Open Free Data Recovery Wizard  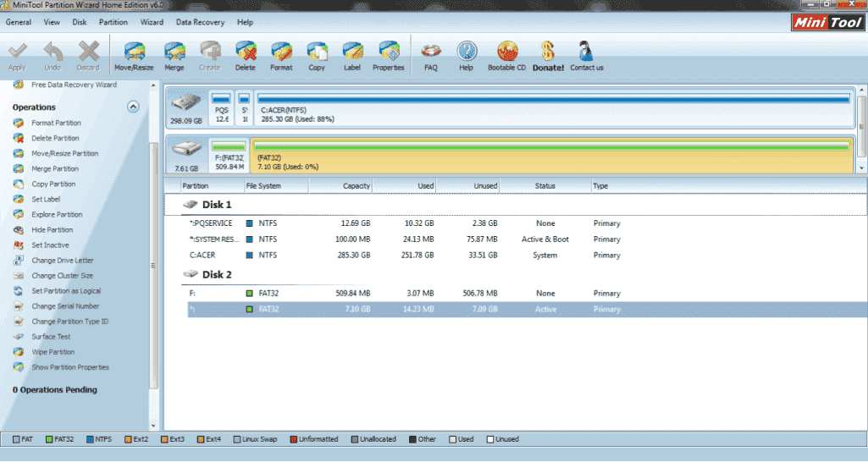(74, 85)
